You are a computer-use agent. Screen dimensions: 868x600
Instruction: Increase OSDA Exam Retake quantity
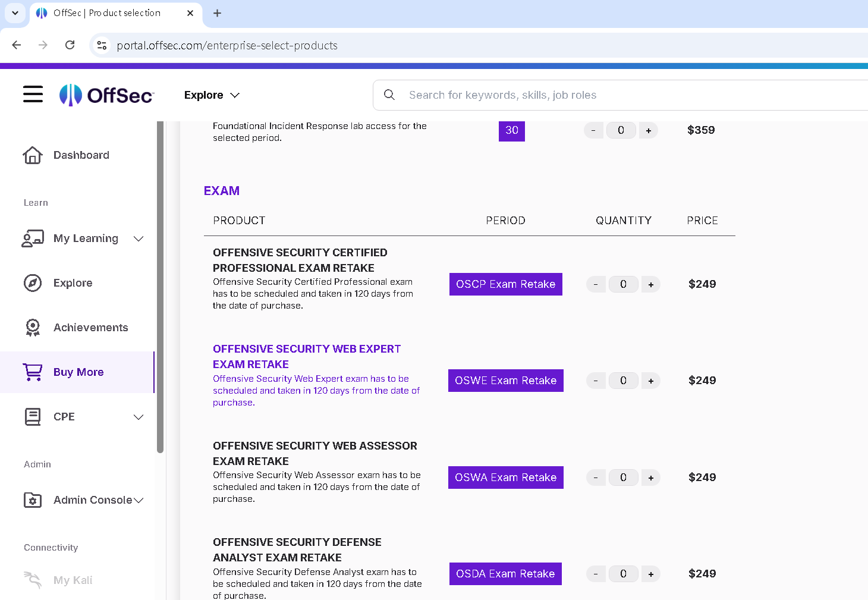pos(651,574)
